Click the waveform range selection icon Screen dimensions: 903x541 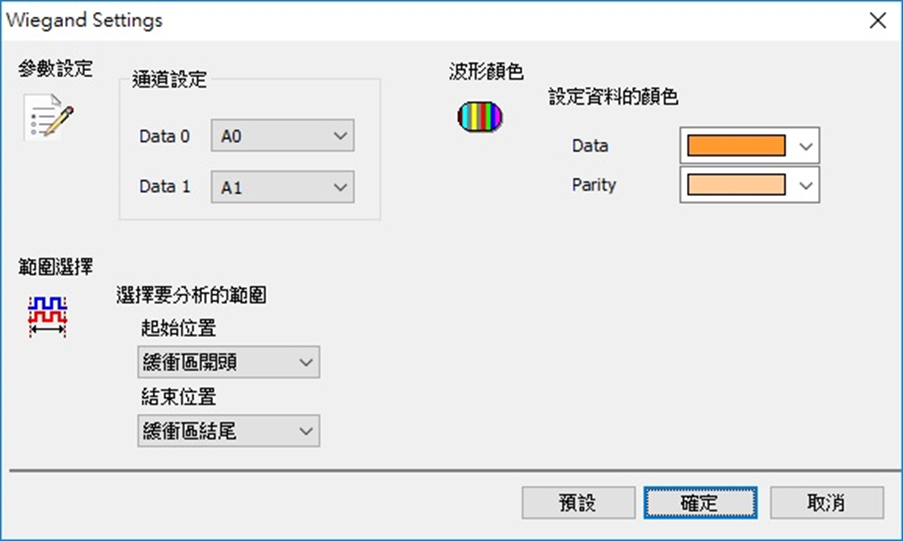tap(48, 315)
